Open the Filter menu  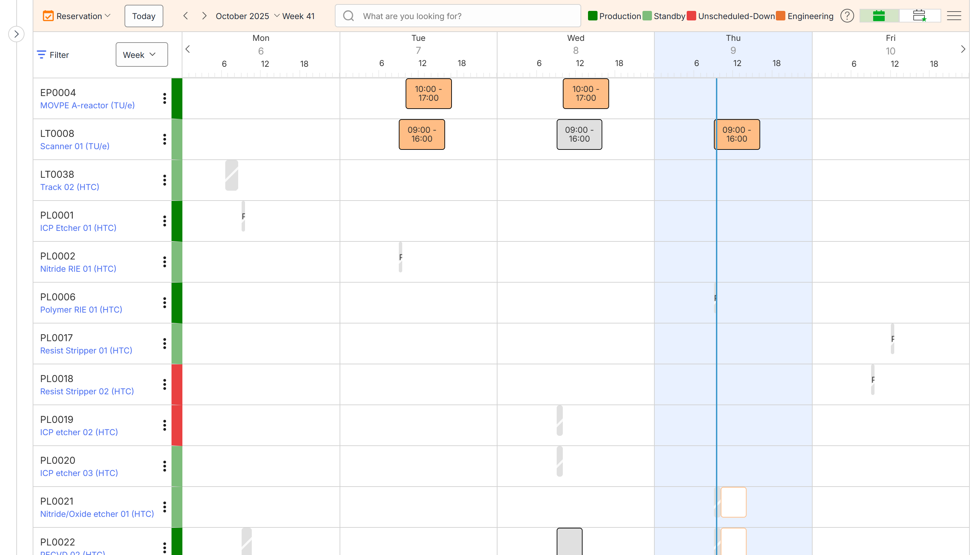pyautogui.click(x=53, y=55)
